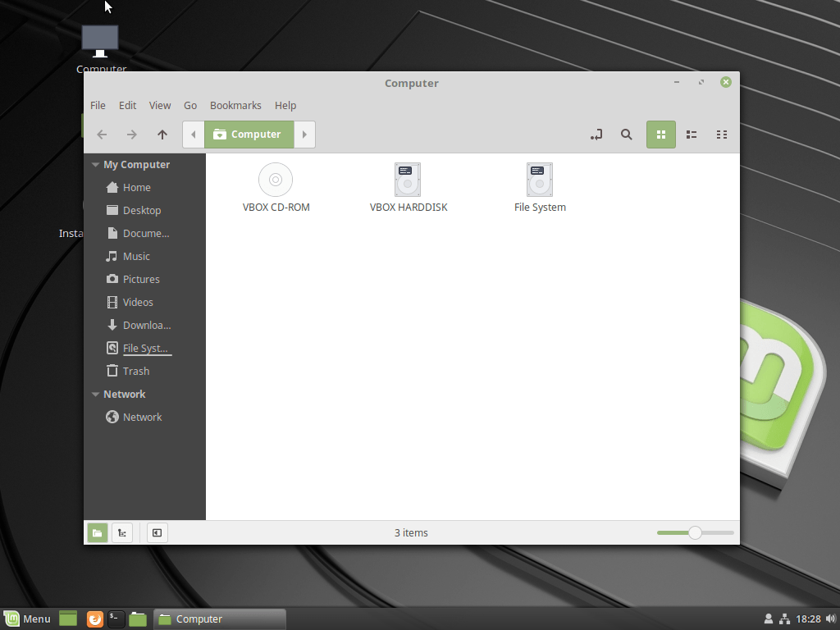This screenshot has width=840, height=630.
Task: Open the Edit menu
Action: pyautogui.click(x=127, y=106)
